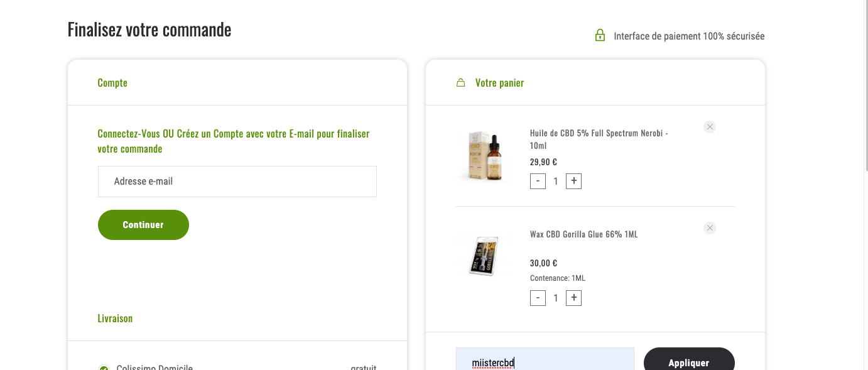This screenshot has height=370, width=868.
Task: Open the Wax CBD Gorilla Glue 66% 1ML link
Action: [583, 234]
